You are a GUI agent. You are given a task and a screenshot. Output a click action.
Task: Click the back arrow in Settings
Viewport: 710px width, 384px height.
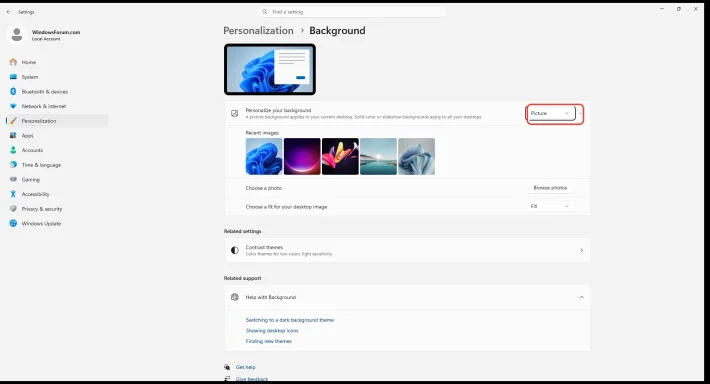(9, 12)
